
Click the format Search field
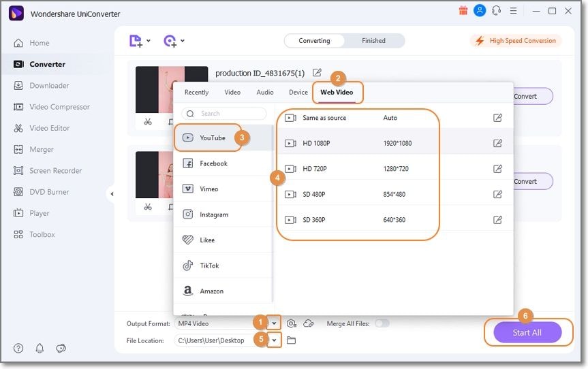(224, 114)
